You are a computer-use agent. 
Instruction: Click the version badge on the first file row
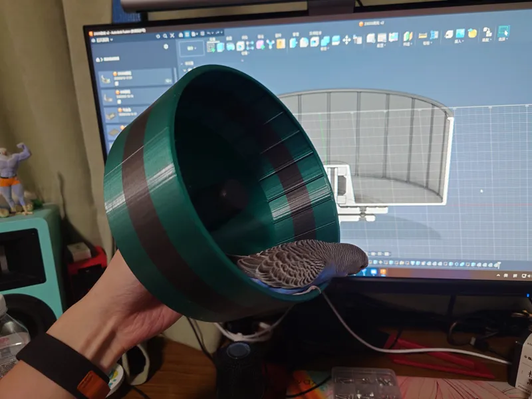(x=168, y=80)
